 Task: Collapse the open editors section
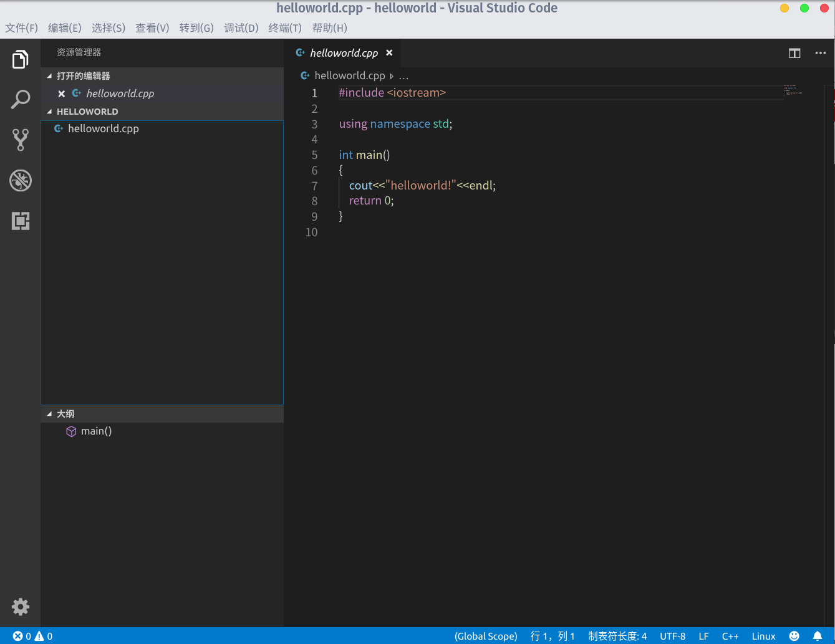point(50,76)
